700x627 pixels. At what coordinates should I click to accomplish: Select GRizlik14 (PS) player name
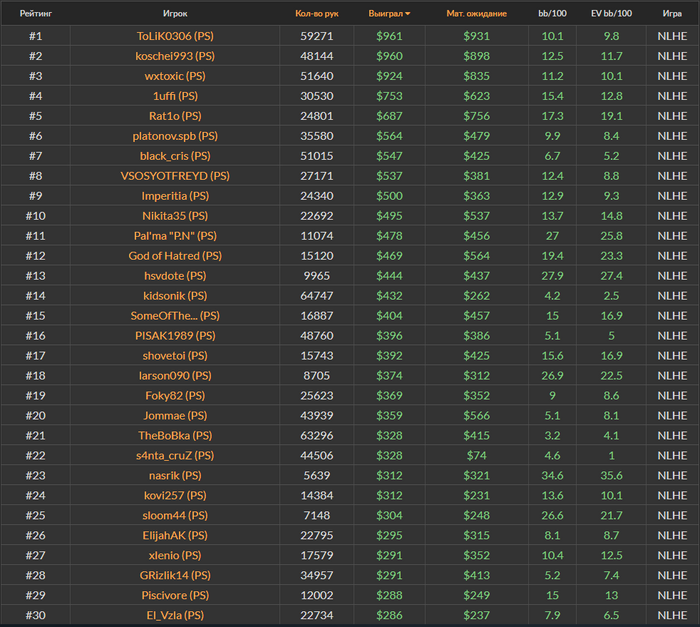(175, 576)
